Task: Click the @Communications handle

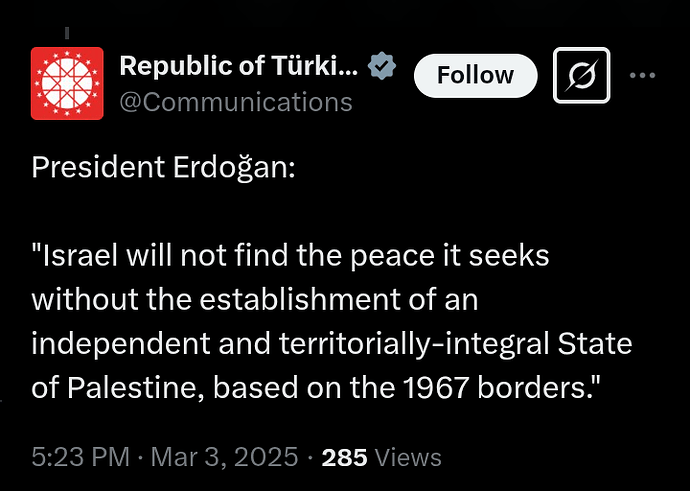Action: click(235, 102)
